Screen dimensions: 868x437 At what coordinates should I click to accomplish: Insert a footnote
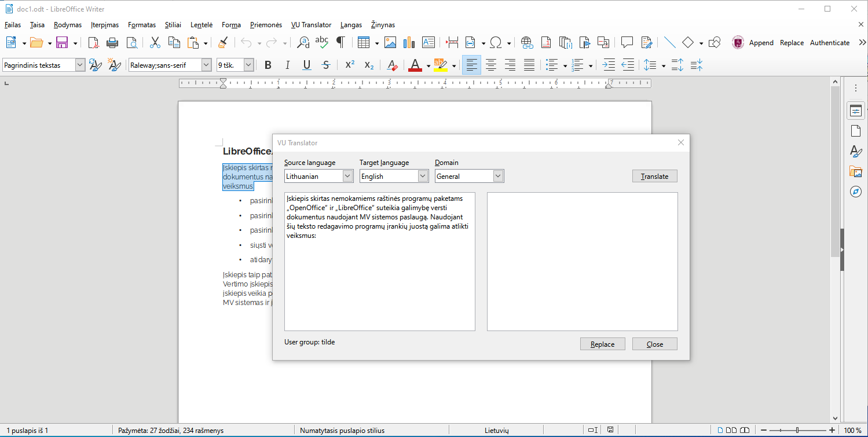[x=546, y=42]
